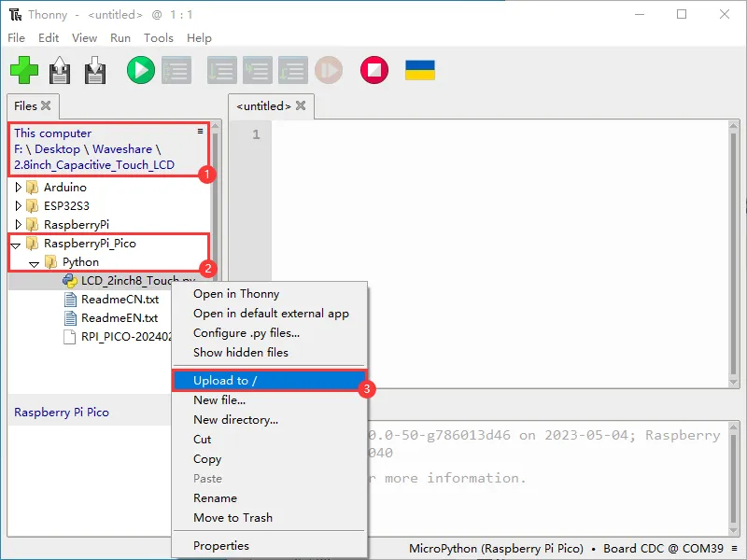Click the Ukraine flag support icon
Viewport: 747px width, 560px height.
[420, 70]
